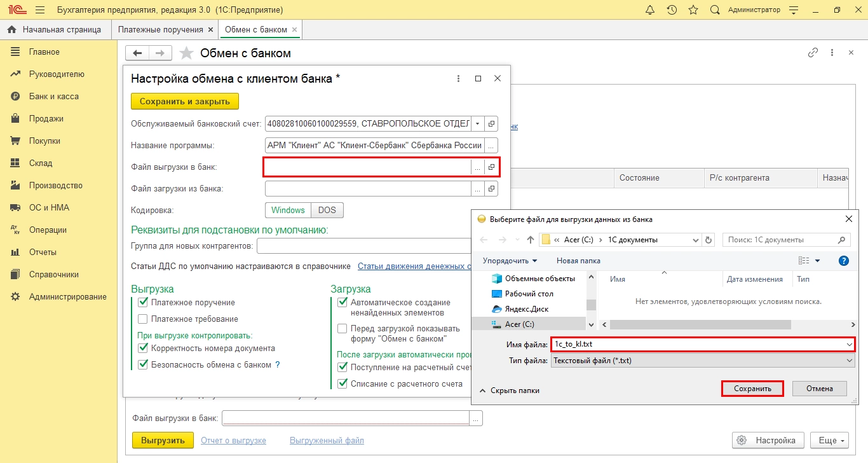868x463 pixels.
Task: Switch to the Платежные поручения tab
Action: click(x=160, y=30)
